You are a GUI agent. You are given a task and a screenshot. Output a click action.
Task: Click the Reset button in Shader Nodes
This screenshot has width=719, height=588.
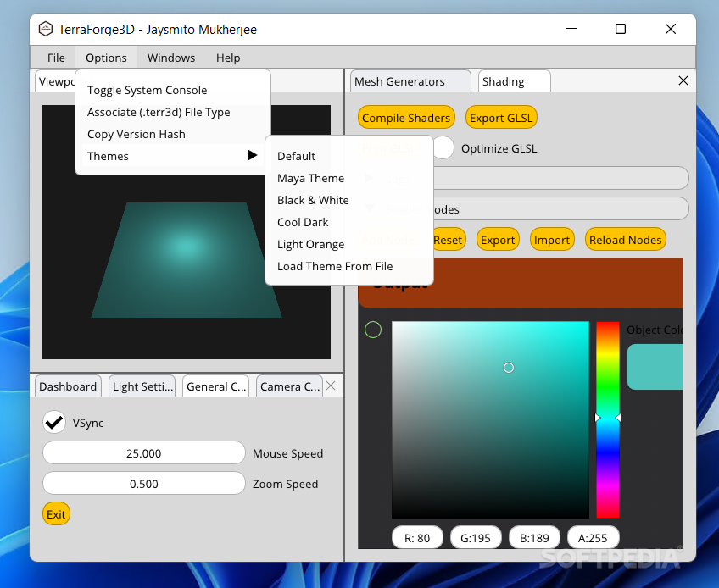[x=449, y=240]
